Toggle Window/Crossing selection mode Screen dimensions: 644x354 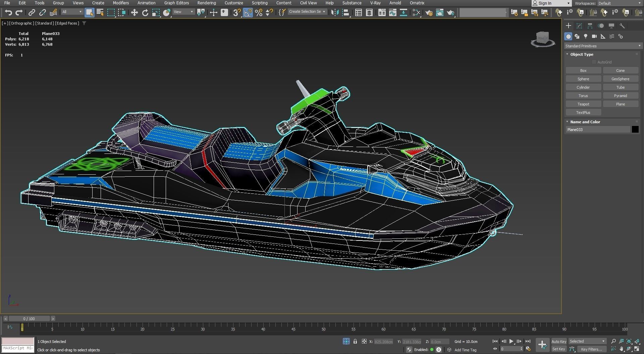pos(121,12)
